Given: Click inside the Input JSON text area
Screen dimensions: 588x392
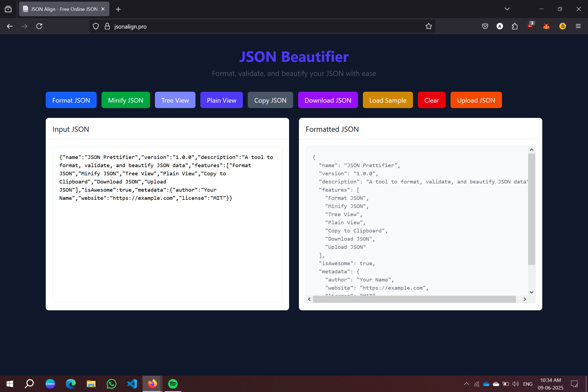Looking at the screenshot, I should pos(167,225).
